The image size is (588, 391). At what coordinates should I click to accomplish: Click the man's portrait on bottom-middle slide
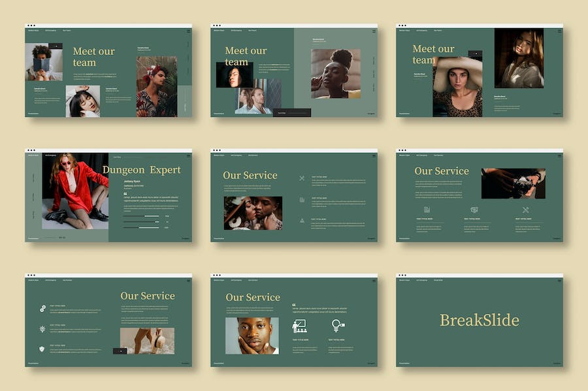252,336
